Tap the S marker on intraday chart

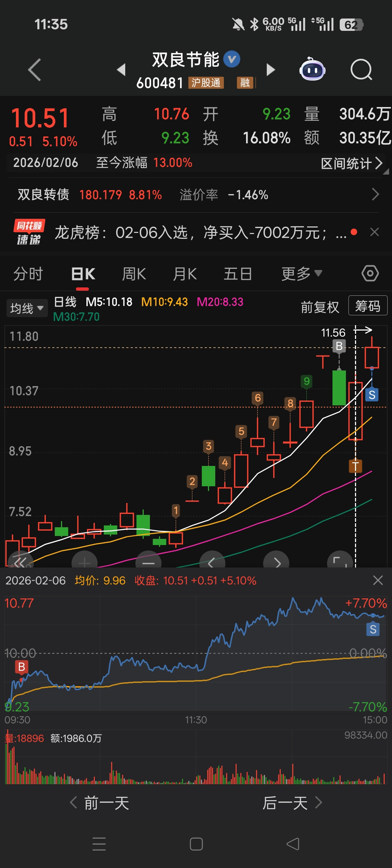click(373, 629)
